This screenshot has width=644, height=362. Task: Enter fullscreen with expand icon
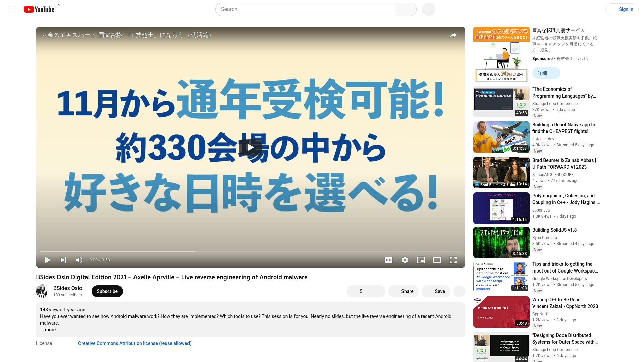point(453,260)
